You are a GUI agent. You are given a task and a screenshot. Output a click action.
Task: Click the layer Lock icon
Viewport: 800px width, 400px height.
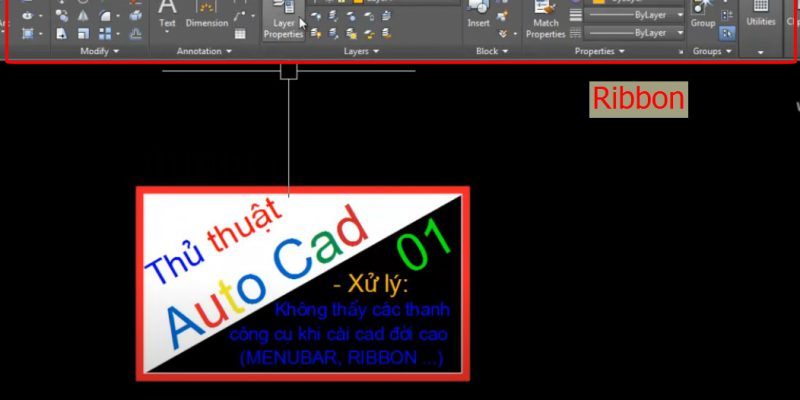(369, 16)
